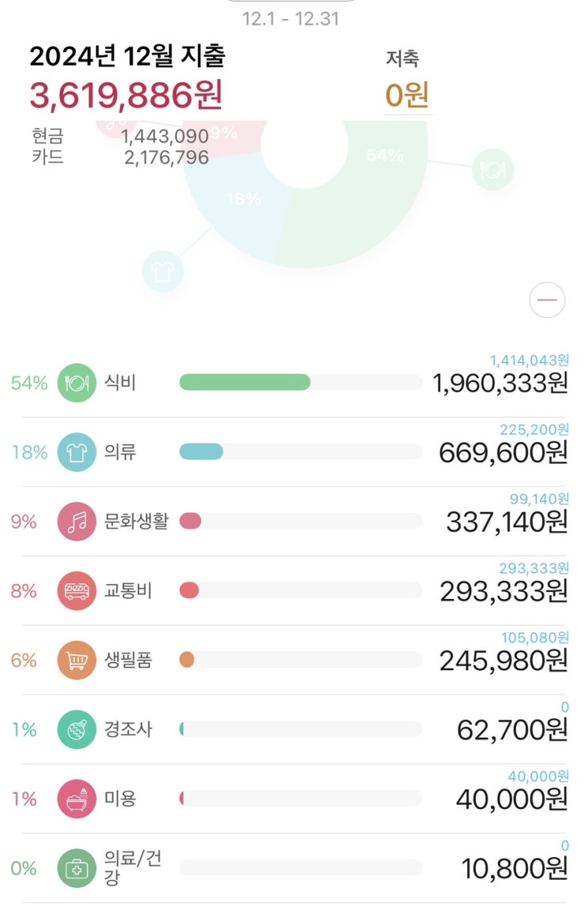588x921 pixels.
Task: Tap the green 식비 progress bar
Action: tap(245, 383)
